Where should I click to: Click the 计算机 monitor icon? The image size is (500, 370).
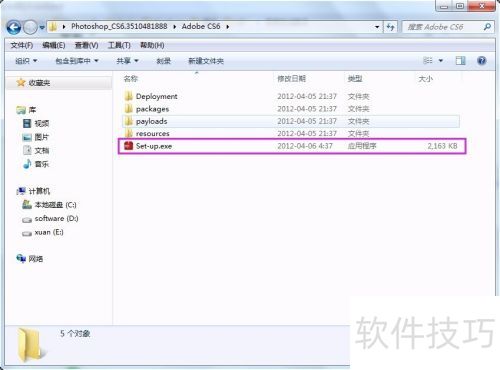(21, 191)
